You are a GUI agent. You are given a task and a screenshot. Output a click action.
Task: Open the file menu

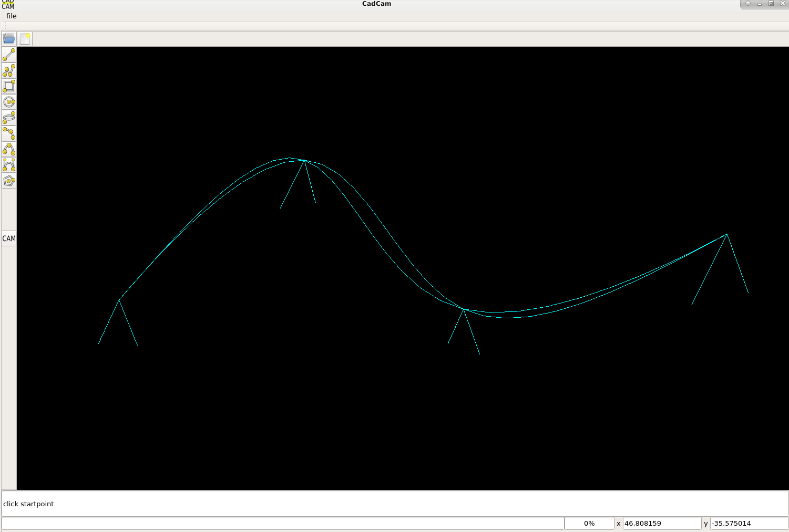click(11, 16)
